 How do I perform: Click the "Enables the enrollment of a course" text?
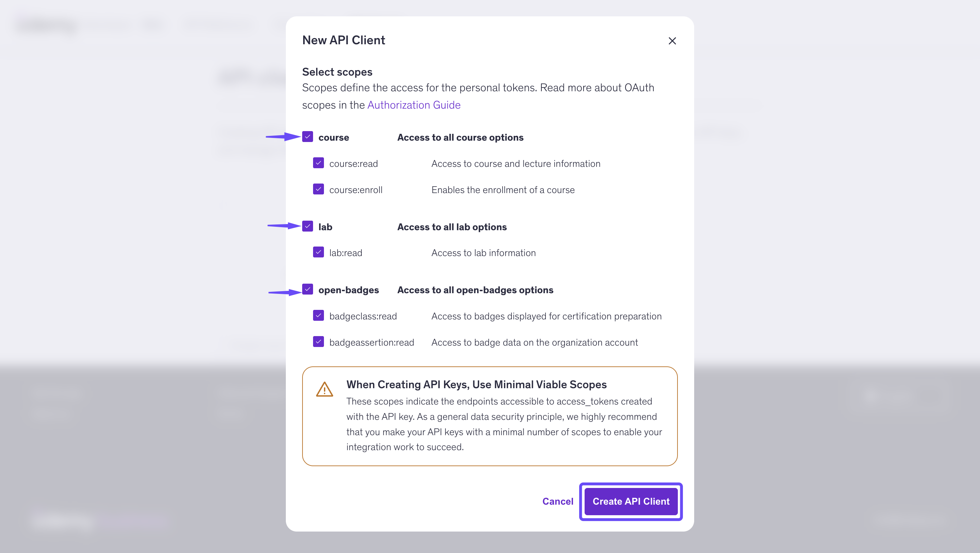(x=503, y=190)
